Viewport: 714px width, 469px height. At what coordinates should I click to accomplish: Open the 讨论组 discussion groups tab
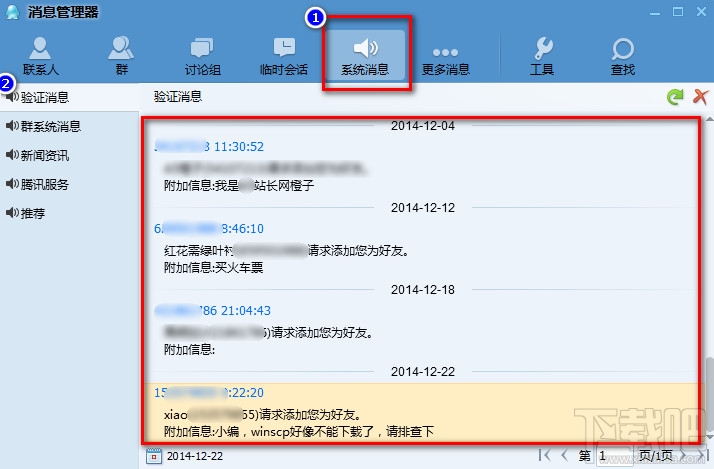[x=202, y=56]
